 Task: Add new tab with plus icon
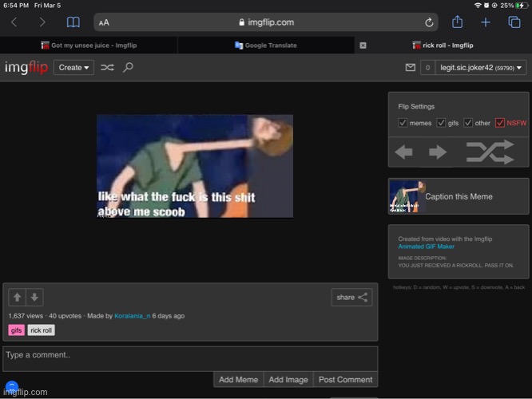click(486, 22)
